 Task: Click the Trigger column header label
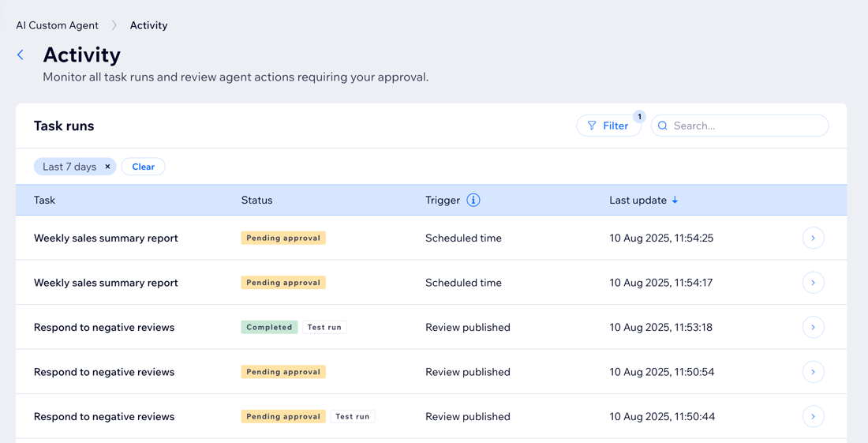point(442,200)
